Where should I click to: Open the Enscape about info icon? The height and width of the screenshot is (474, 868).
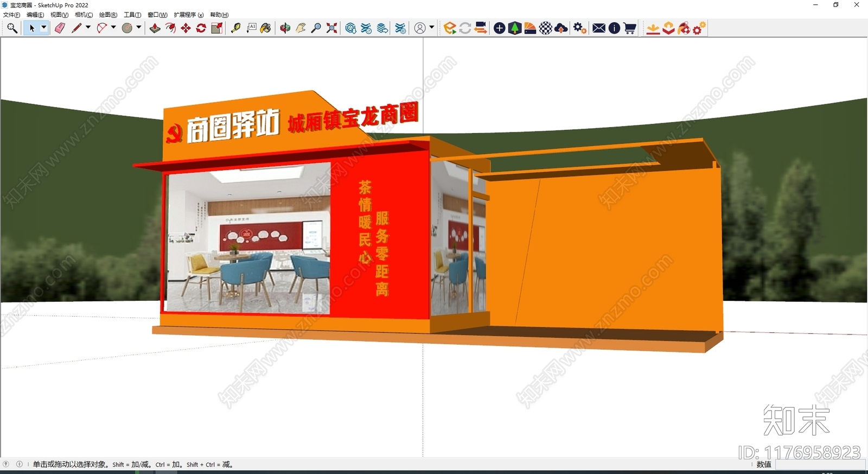tap(614, 28)
